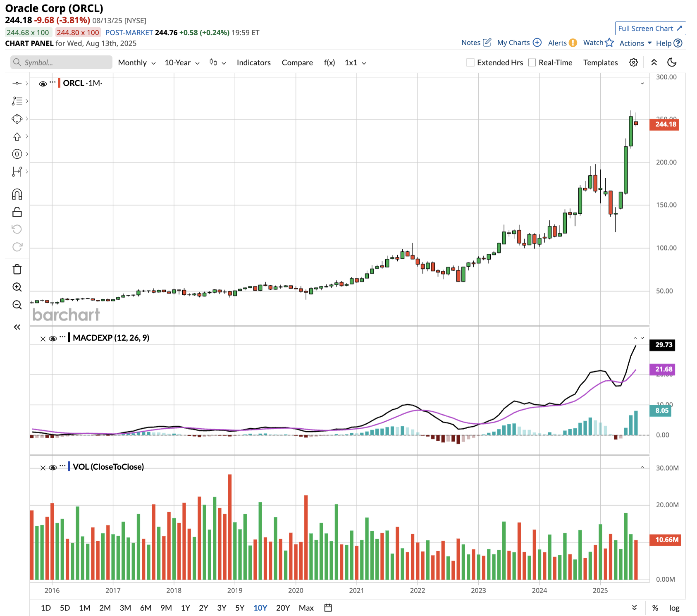Select the Max range tab

click(306, 608)
